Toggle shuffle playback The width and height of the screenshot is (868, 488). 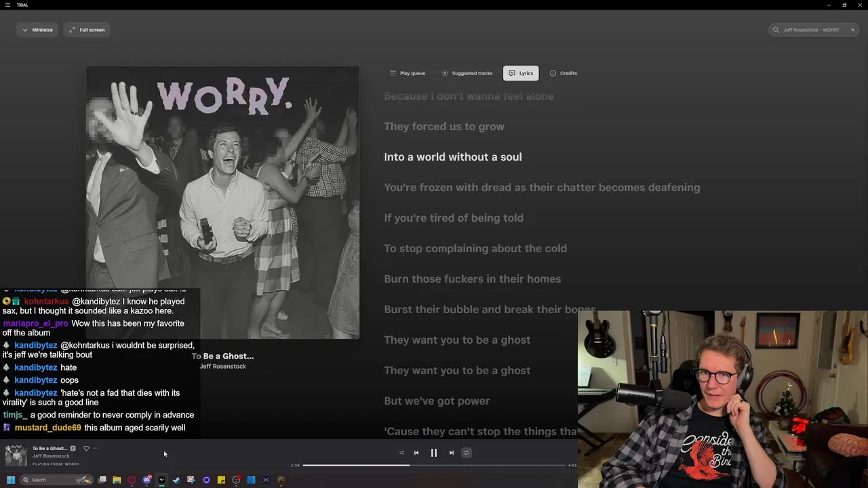pos(401,453)
